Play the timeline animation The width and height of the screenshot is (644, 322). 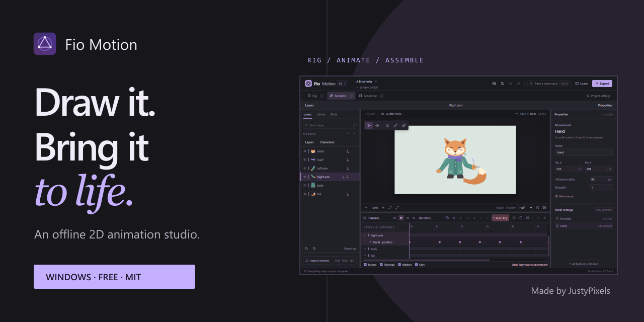tap(401, 218)
